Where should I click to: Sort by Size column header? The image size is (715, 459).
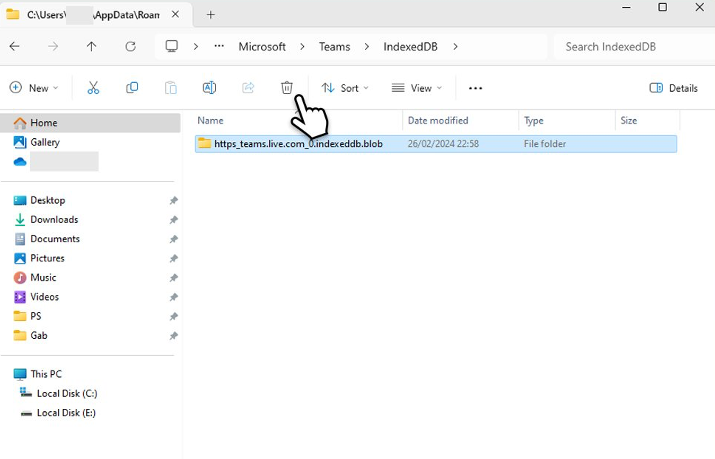point(628,120)
